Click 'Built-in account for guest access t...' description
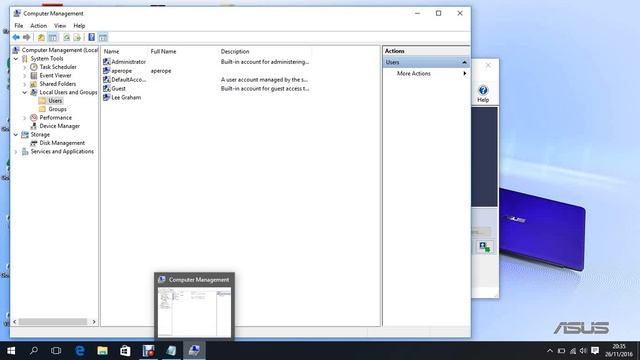The width and height of the screenshot is (640, 360). point(265,89)
